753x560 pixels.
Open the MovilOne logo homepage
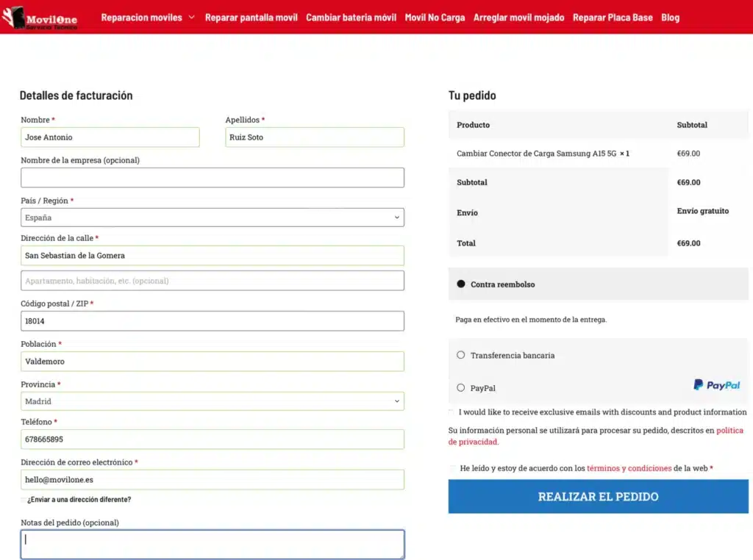(x=40, y=18)
